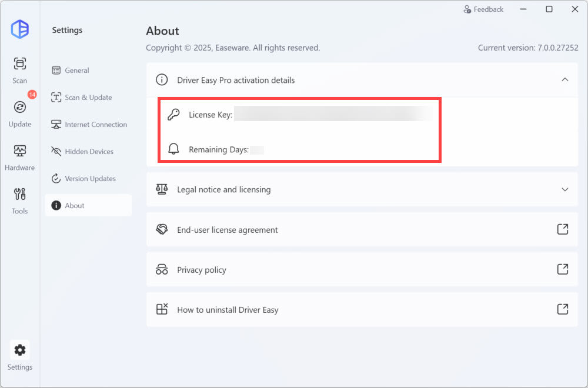Viewport: 588px width, 388px height.
Task: Open the Hardware info section
Action: (x=20, y=157)
